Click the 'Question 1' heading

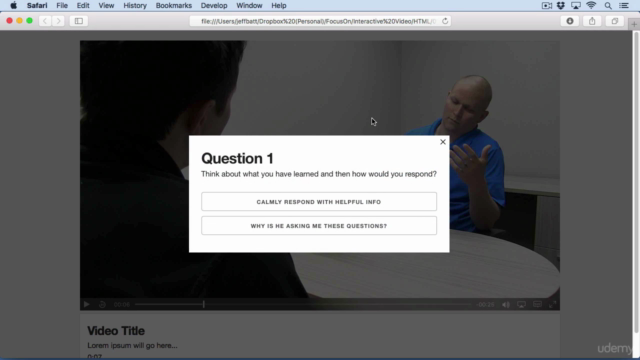click(237, 158)
